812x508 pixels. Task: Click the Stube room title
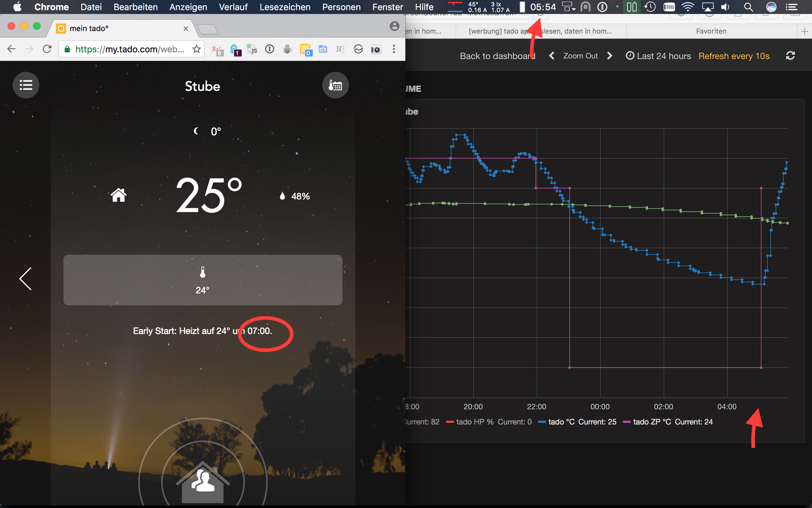203,86
